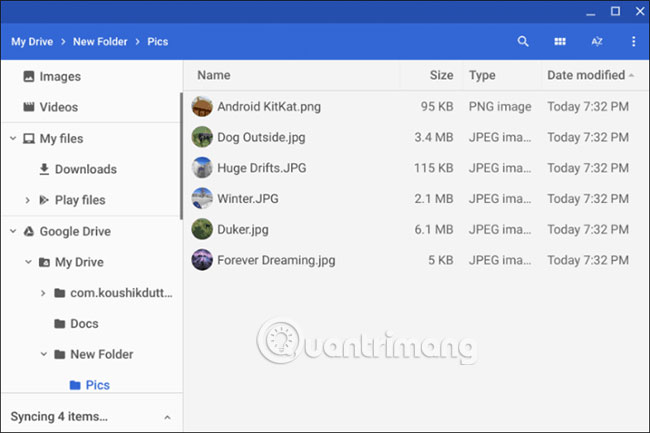Sort files by Size column
This screenshot has width=650, height=433.
(441, 75)
